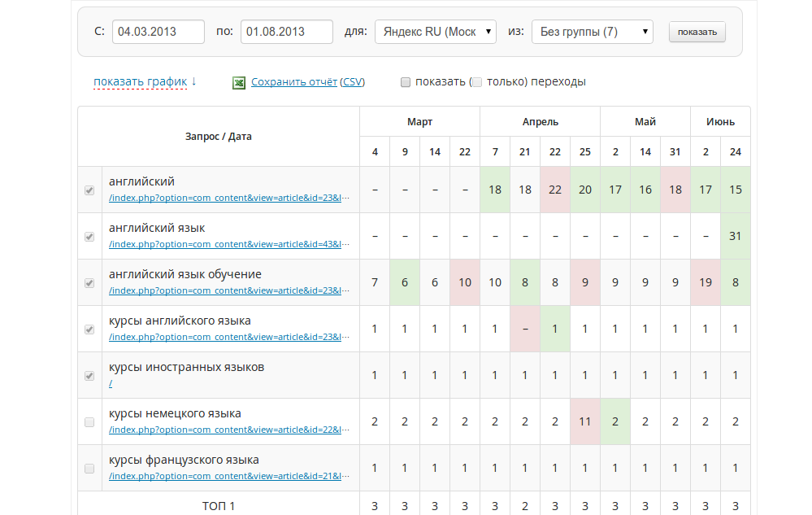Click the Март month header
The width and height of the screenshot is (812, 515).
click(x=419, y=122)
